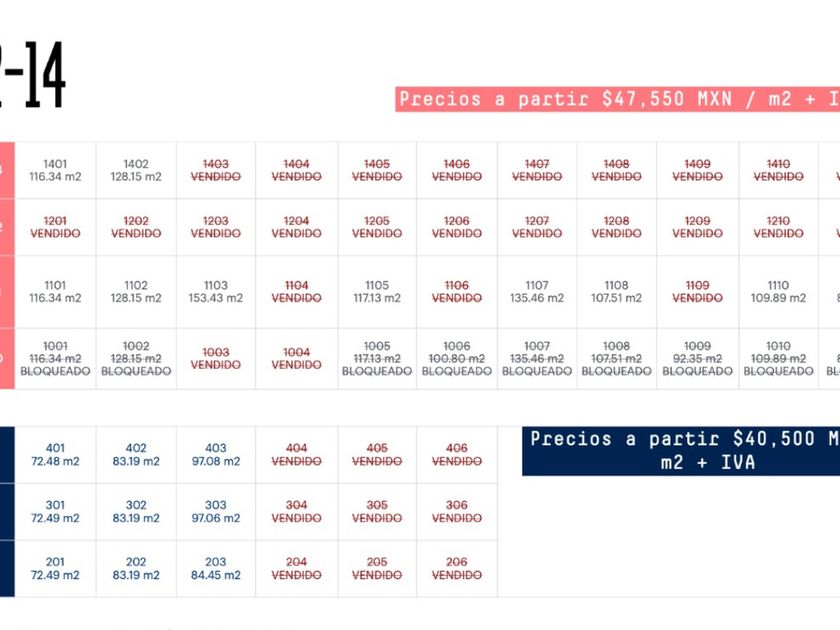Click blocked unit 1001 cell
The width and height of the screenshot is (840, 630).
tap(56, 358)
